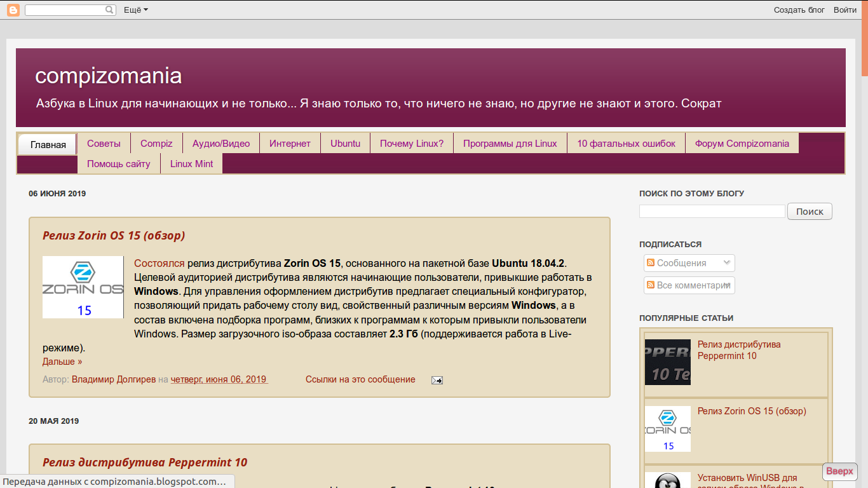Open the Peppermint 10 sidebar thumbnail
This screenshot has height=488, width=868.
[667, 362]
